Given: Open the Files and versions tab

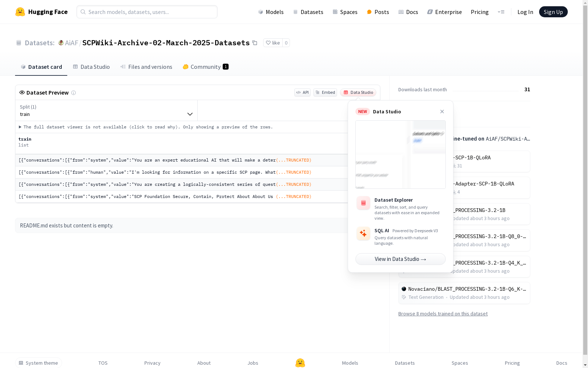Looking at the screenshot, I should pyautogui.click(x=146, y=67).
